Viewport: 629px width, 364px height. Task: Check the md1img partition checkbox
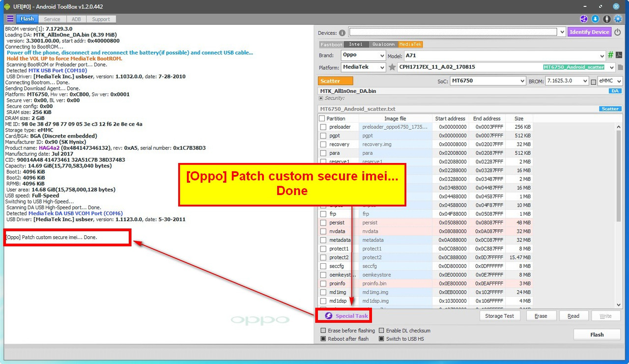pyautogui.click(x=323, y=292)
